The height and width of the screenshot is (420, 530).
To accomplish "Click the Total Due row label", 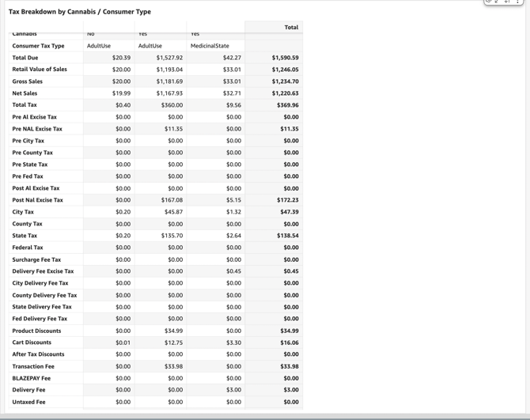I will coord(25,58).
